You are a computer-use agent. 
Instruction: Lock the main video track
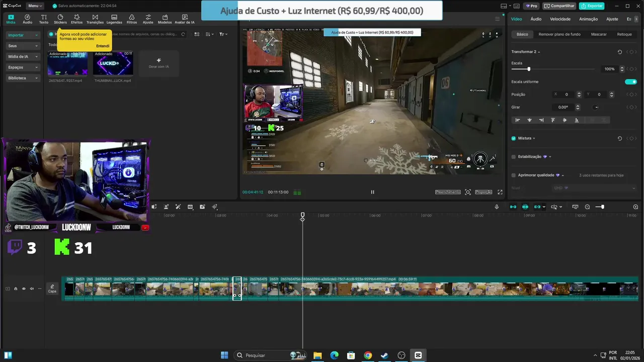click(x=16, y=289)
